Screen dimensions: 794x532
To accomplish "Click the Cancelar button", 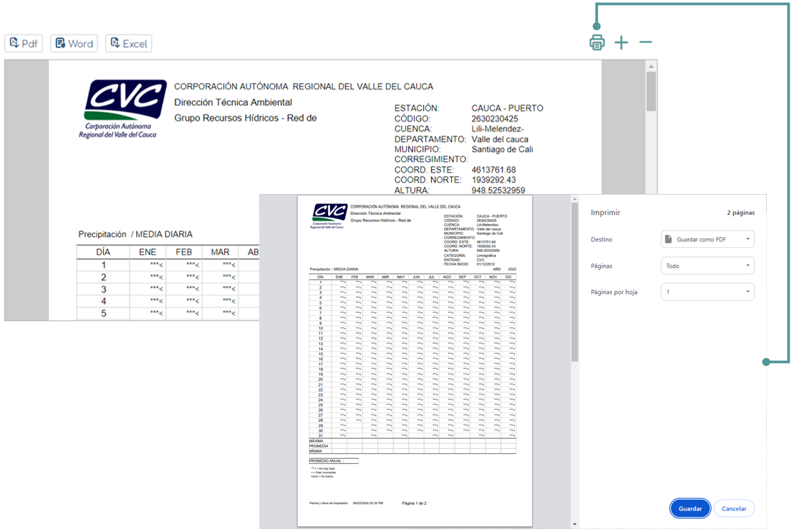I will 734,508.
